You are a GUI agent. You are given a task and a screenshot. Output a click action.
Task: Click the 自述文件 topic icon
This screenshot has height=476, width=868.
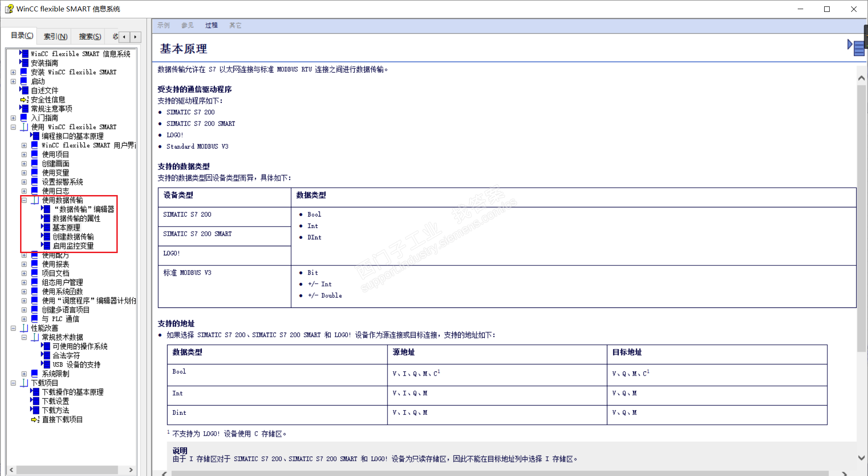pyautogui.click(x=24, y=90)
